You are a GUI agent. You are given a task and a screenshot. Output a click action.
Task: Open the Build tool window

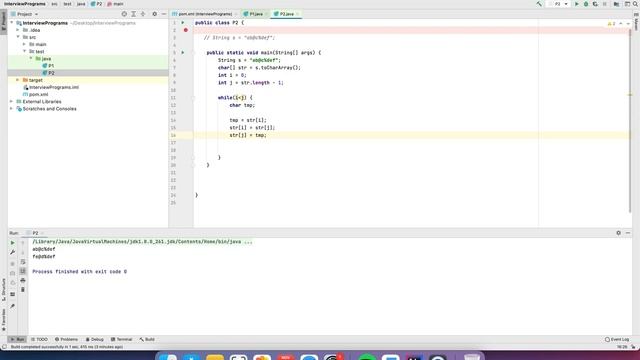point(147,339)
